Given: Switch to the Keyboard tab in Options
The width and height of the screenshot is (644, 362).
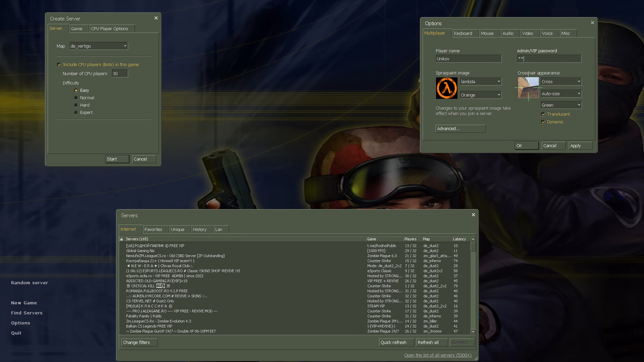Looking at the screenshot, I should 465,33.
